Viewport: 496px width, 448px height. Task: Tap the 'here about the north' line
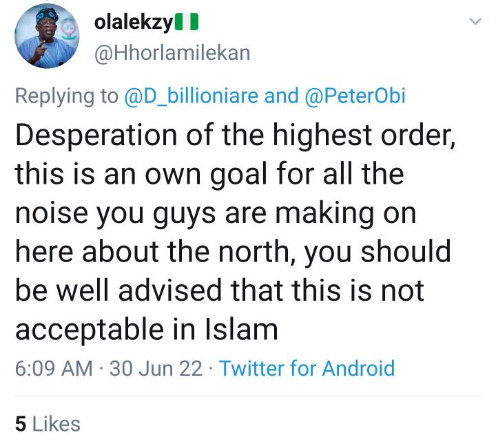click(232, 253)
